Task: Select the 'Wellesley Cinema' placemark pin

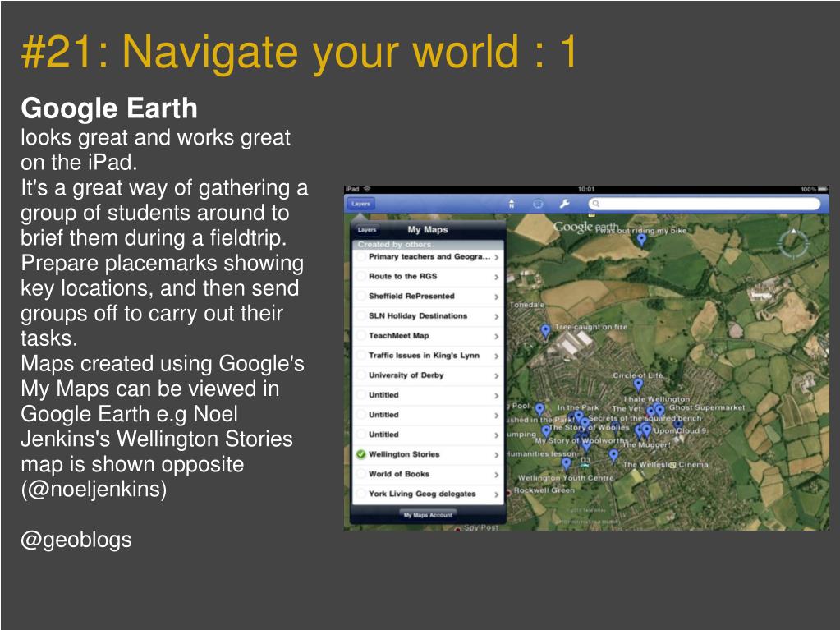Action: [x=614, y=455]
